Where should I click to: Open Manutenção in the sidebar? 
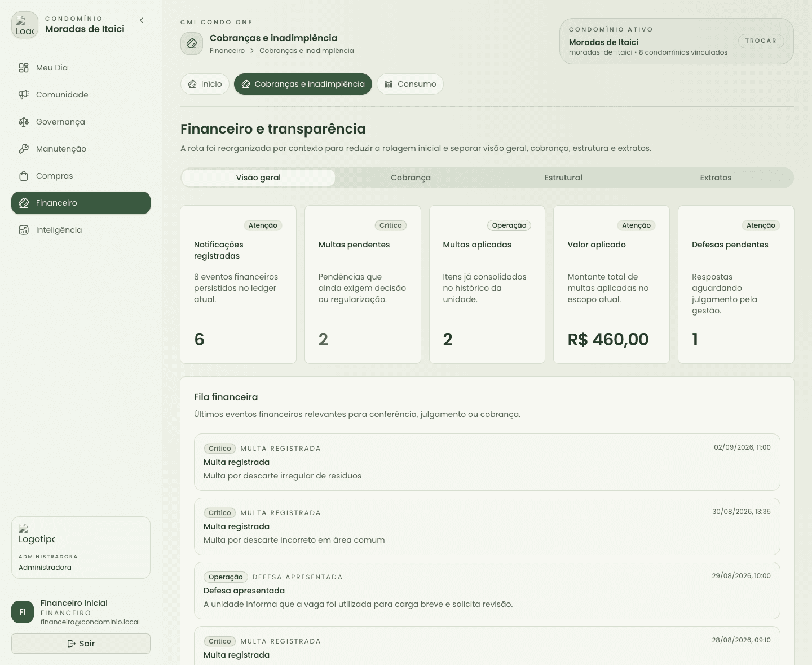coord(81,149)
